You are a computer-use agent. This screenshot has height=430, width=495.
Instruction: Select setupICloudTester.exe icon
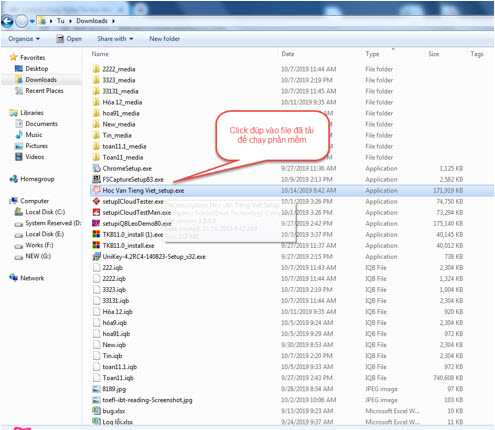(x=96, y=201)
